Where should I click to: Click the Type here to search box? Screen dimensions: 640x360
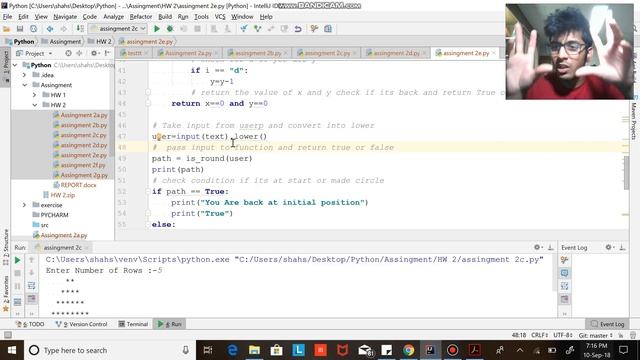(110, 350)
